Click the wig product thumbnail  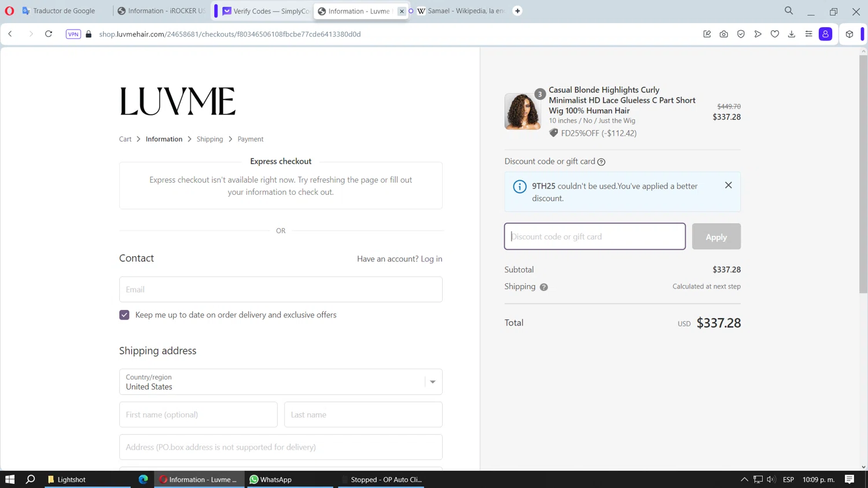(x=523, y=111)
